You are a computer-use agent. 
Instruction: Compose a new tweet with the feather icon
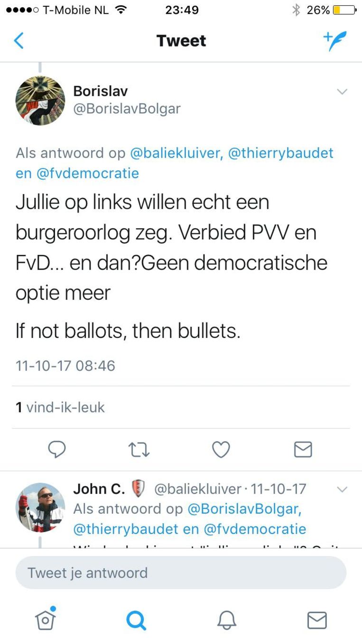click(335, 41)
